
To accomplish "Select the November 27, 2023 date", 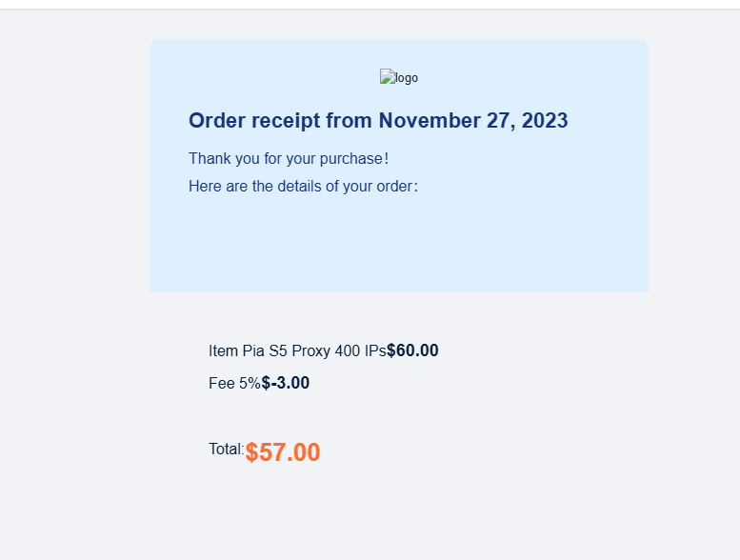I will point(472,121).
